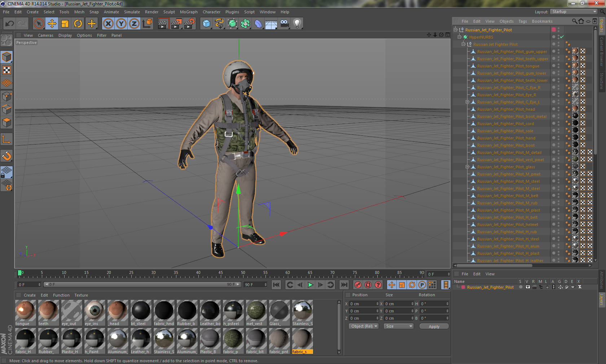Click the Record Active Objects button
606x364 pixels.
357,285
